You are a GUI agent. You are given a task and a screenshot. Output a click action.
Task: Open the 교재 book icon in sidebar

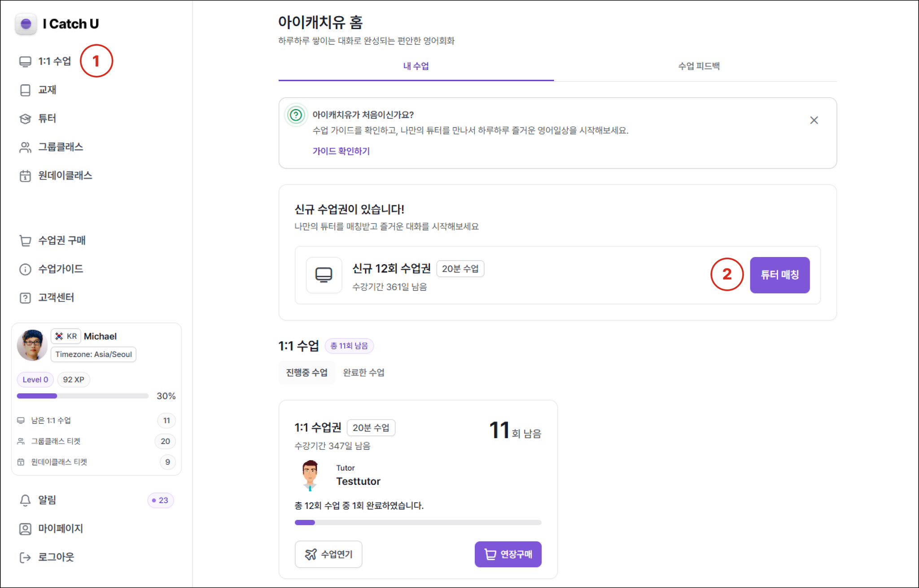tap(25, 90)
